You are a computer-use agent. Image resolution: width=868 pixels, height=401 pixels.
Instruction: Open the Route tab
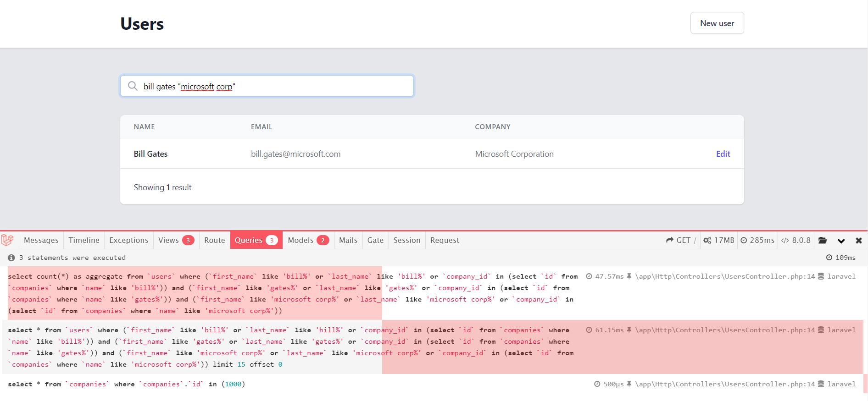click(215, 240)
